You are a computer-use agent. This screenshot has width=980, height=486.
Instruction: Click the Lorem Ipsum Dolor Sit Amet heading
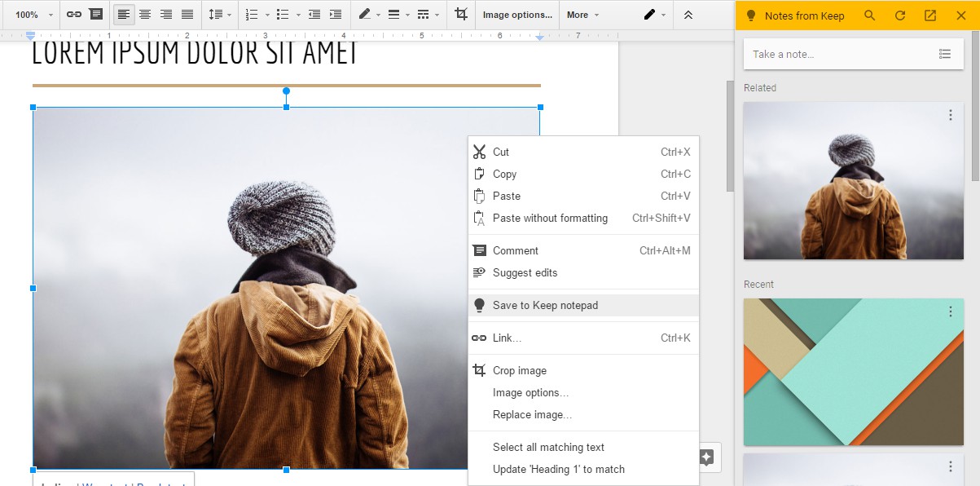(x=196, y=53)
